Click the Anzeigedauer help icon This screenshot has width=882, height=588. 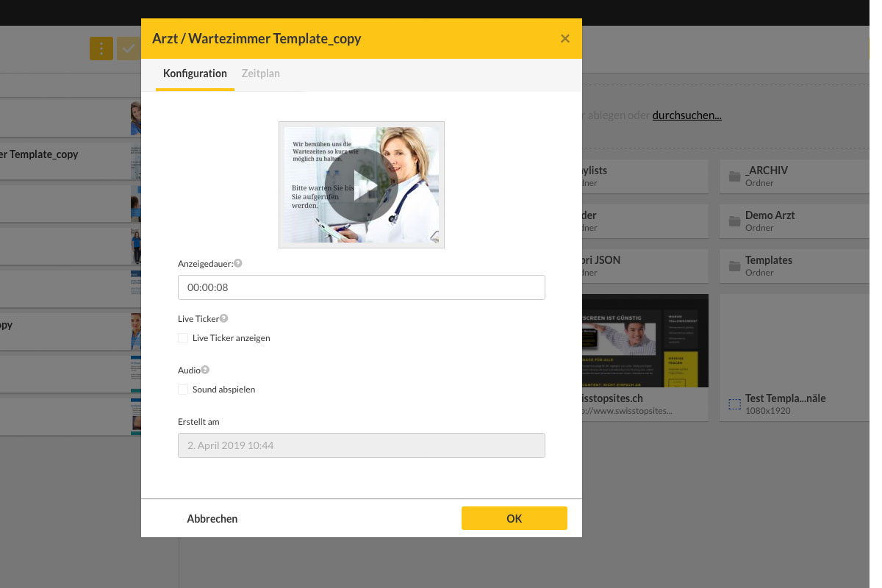(x=238, y=262)
